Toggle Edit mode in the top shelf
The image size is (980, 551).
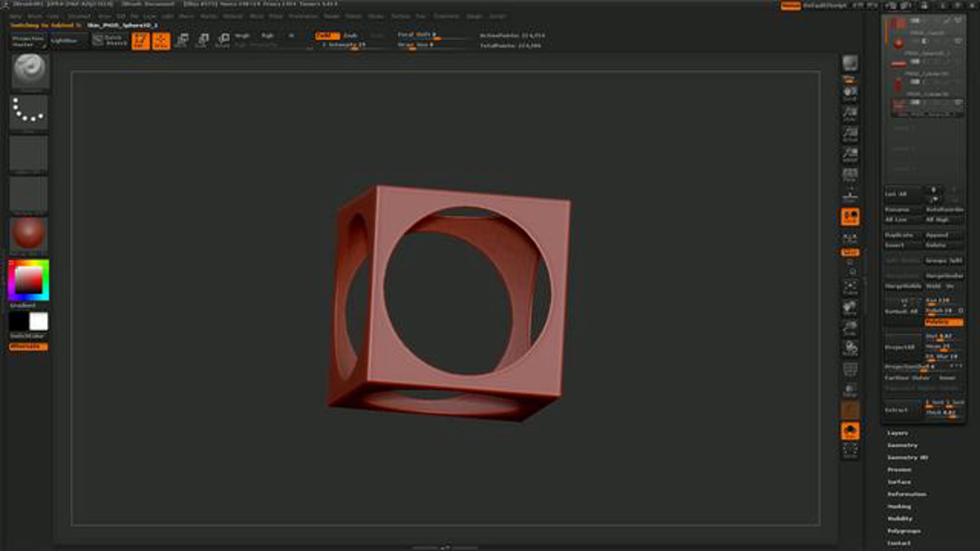(140, 41)
